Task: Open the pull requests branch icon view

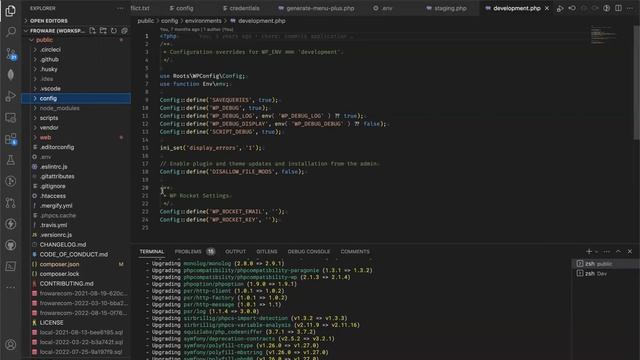Action: [11, 202]
